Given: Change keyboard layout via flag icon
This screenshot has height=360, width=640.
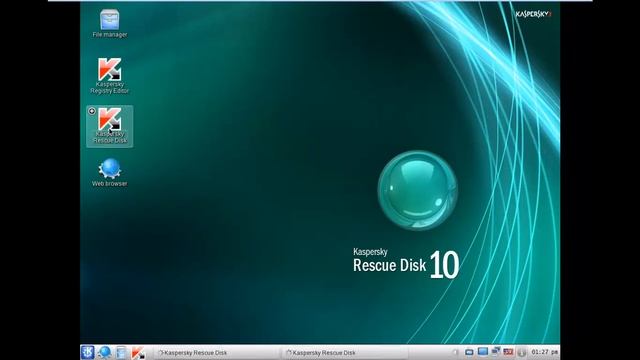Looking at the screenshot, I should click(508, 351).
